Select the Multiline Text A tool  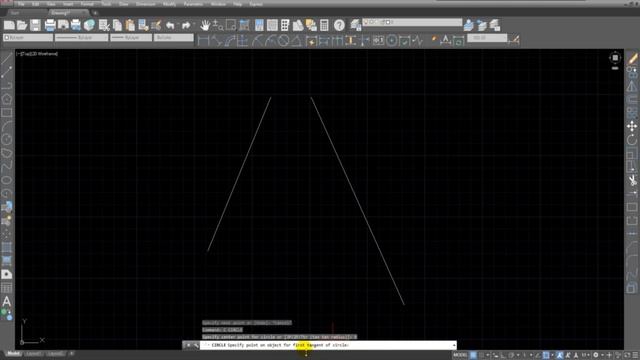[7, 301]
